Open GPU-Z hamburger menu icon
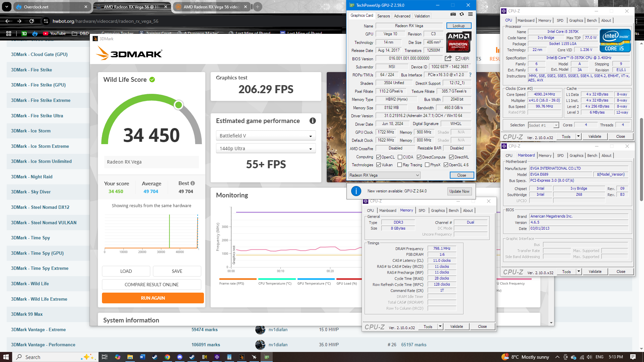The height and width of the screenshot is (362, 644). tap(471, 14)
